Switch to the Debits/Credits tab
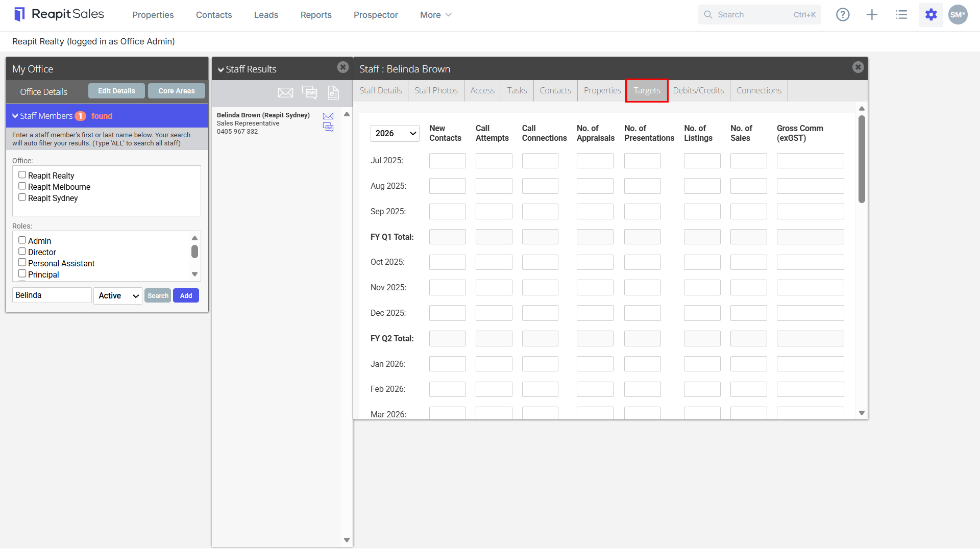The image size is (980, 551). coord(698,90)
